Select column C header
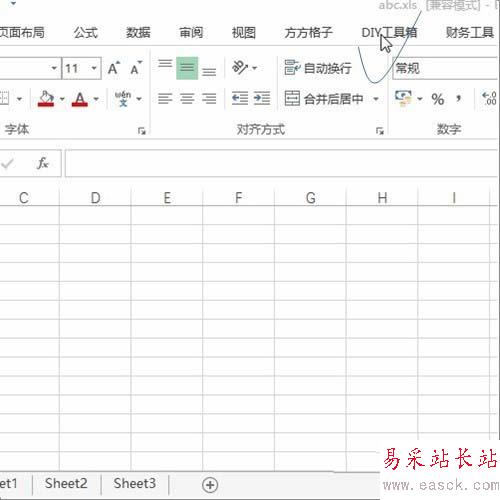 pyautogui.click(x=29, y=198)
